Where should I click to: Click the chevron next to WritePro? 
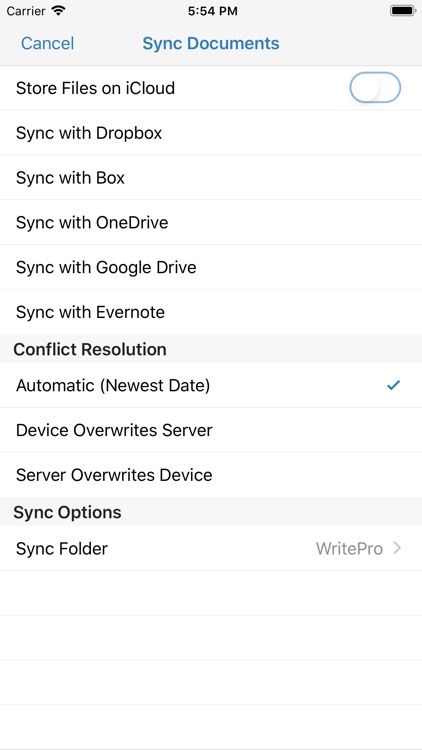coord(397,548)
